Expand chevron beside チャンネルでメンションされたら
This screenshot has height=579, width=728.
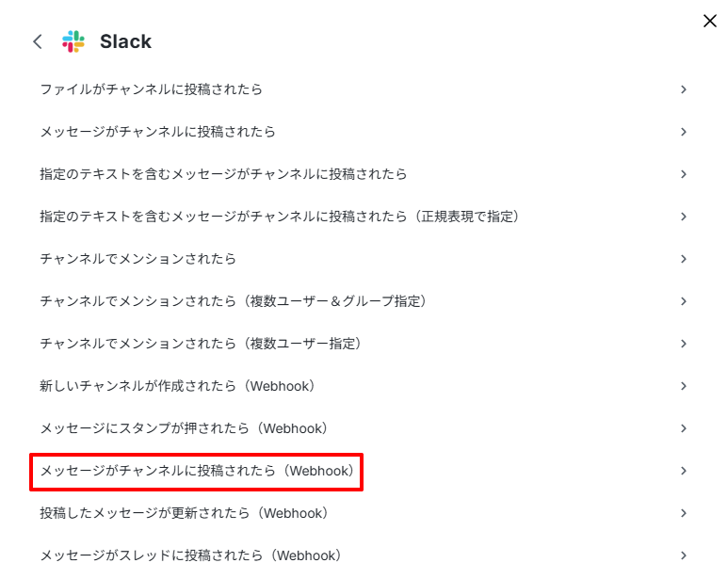click(x=684, y=258)
